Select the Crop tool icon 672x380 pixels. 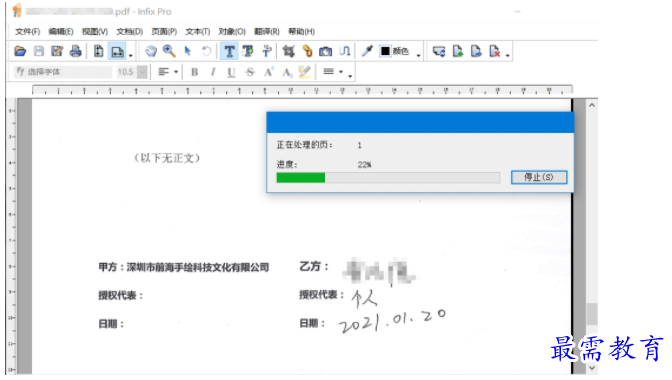point(288,51)
